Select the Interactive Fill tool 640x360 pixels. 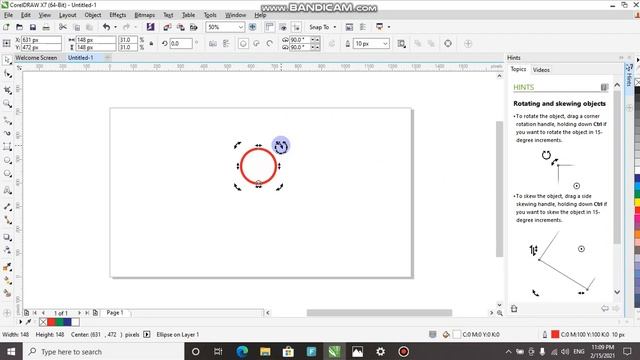[x=7, y=280]
